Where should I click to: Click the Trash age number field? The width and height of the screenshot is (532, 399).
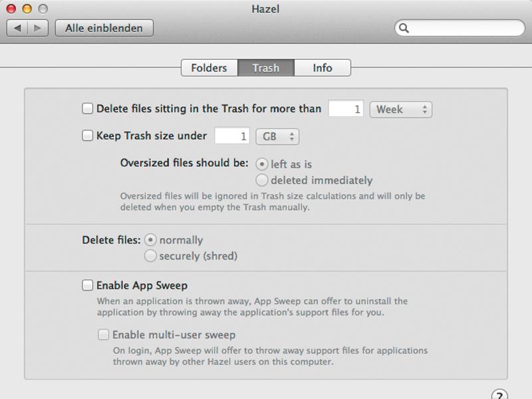[x=346, y=109]
